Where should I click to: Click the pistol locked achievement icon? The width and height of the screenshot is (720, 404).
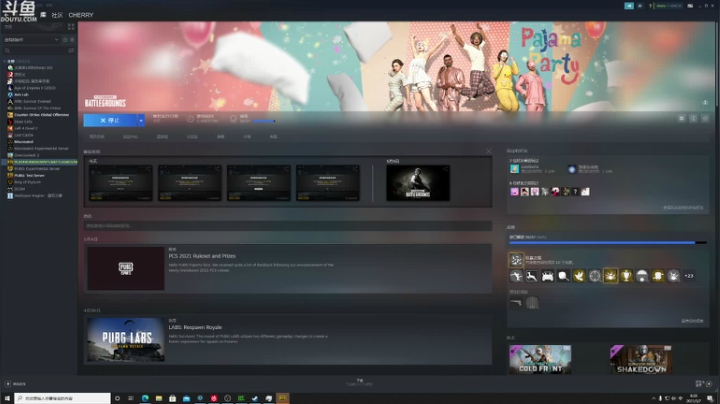tap(516, 303)
